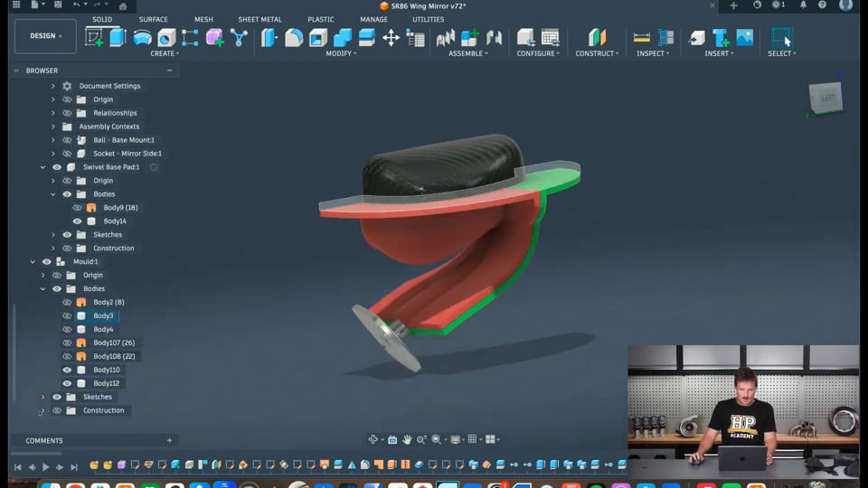Screen dimensions: 868x488
Task: Show hidden Body3 using its eye icon
Action: pyautogui.click(x=67, y=316)
